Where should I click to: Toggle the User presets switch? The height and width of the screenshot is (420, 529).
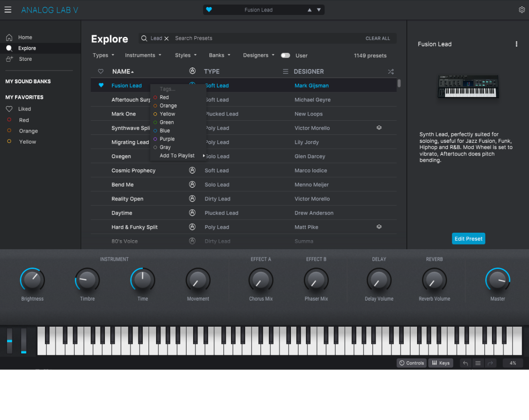286,56
